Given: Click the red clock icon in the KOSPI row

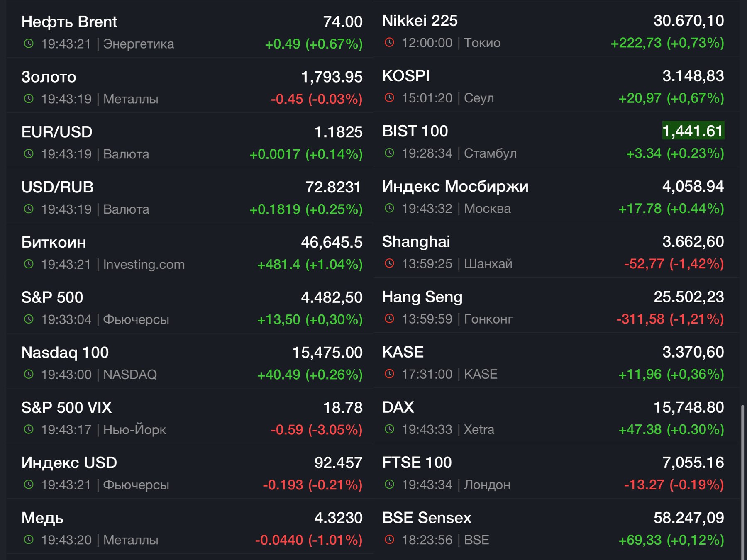Looking at the screenshot, I should pyautogui.click(x=389, y=98).
